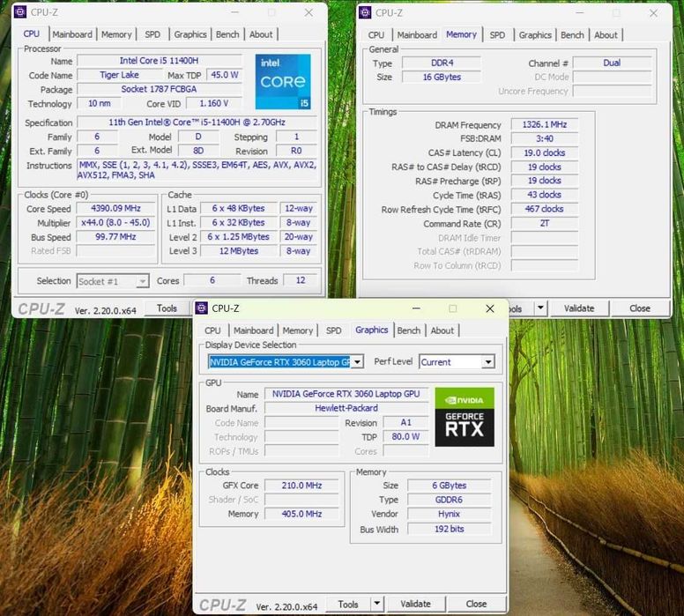Expand the Tools arrow in Graphics window

[x=377, y=604]
